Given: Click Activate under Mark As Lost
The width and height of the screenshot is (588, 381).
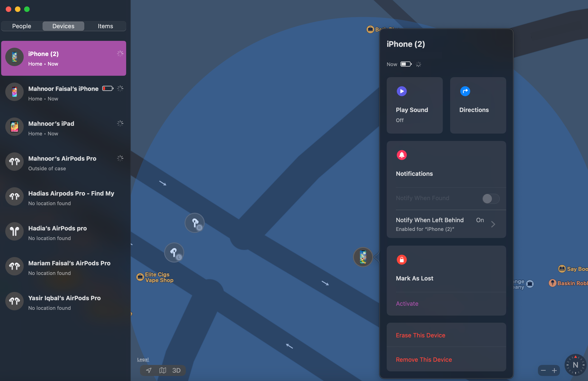Looking at the screenshot, I should coord(407,303).
